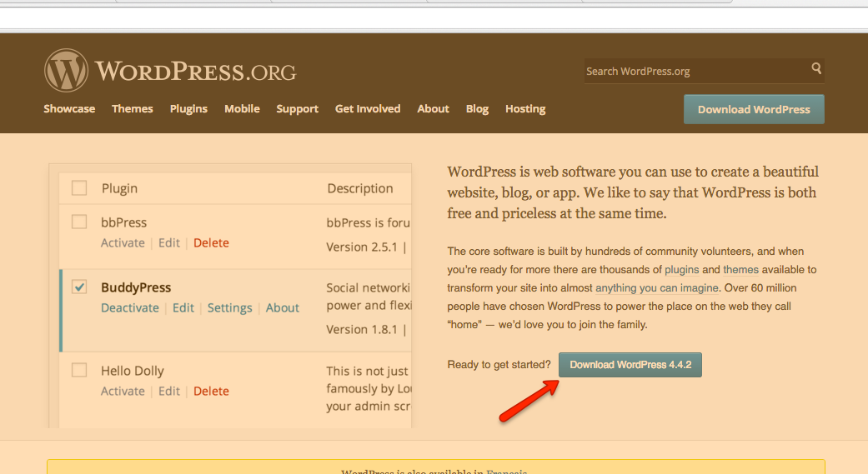Delete the bbPress plugin
Viewport: 868px width, 474px height.
coord(211,242)
